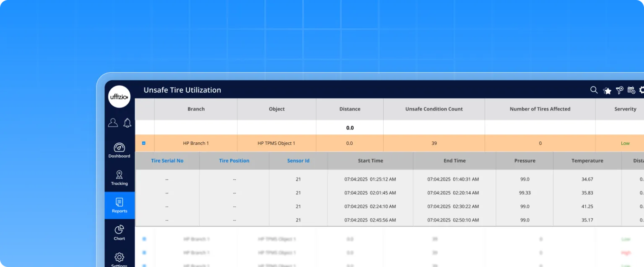This screenshot has height=267, width=644.
Task: Open the schedule calendar icon
Action: [x=631, y=90]
